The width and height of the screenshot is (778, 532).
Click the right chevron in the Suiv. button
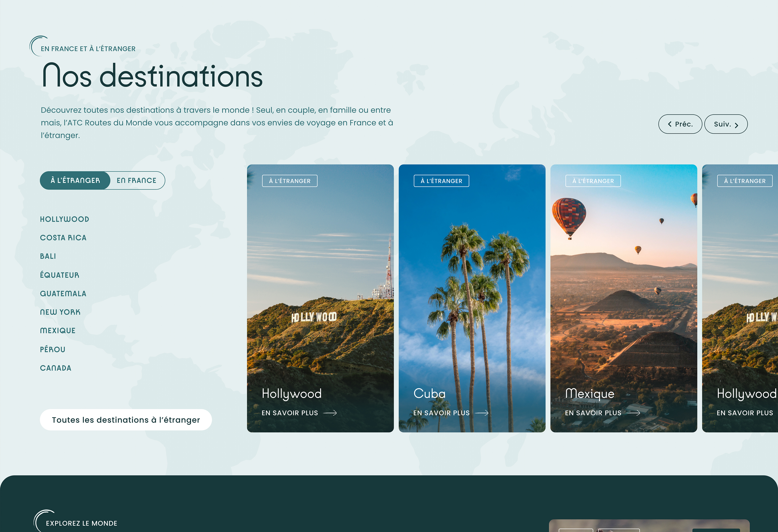pos(737,125)
